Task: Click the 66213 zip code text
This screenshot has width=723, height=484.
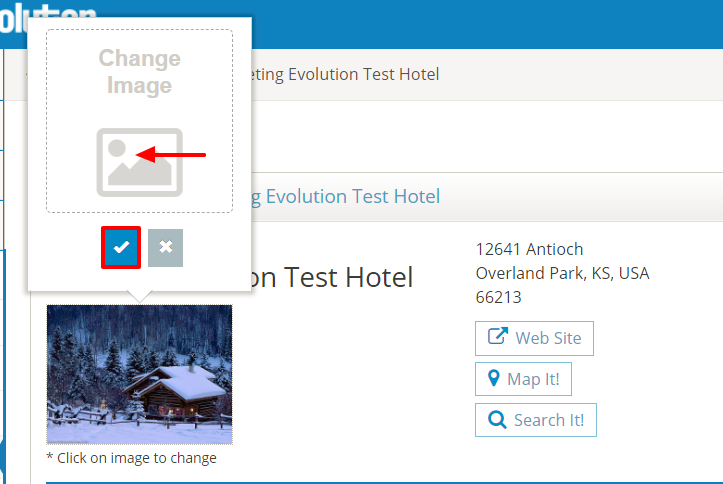Action: point(498,297)
